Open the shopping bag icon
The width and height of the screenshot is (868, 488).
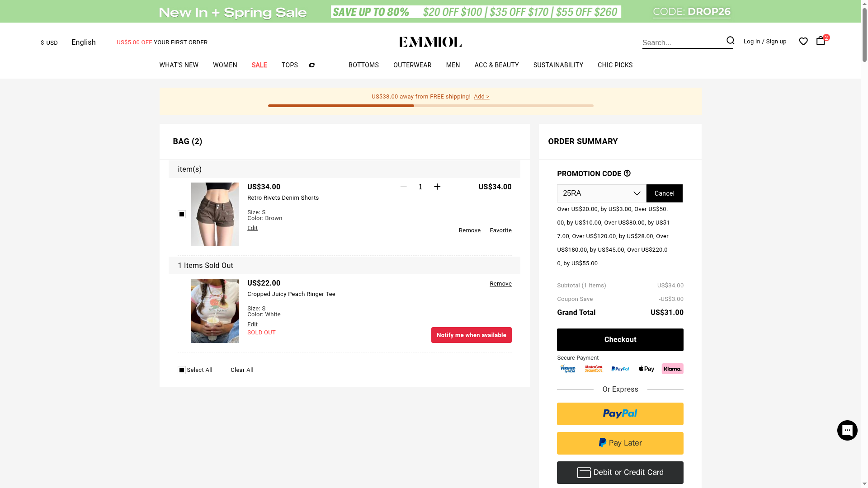pyautogui.click(x=821, y=41)
